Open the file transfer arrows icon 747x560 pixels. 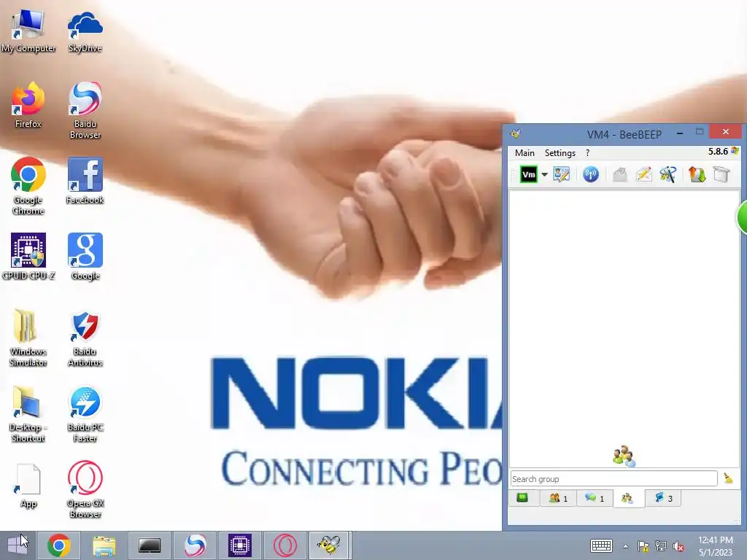click(697, 174)
